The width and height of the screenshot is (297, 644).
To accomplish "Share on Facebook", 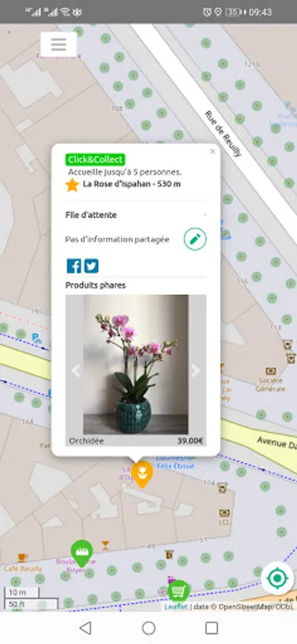I will pyautogui.click(x=74, y=266).
